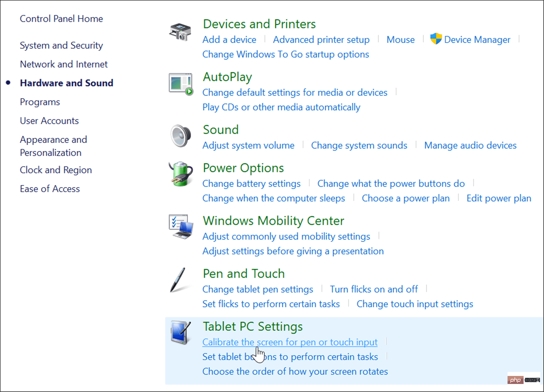Open Ease of Access category

pyautogui.click(x=50, y=189)
